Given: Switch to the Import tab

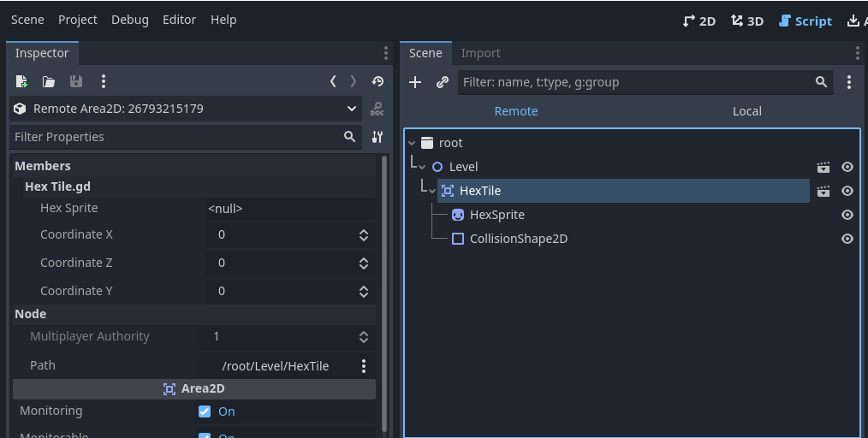Looking at the screenshot, I should tap(480, 53).
